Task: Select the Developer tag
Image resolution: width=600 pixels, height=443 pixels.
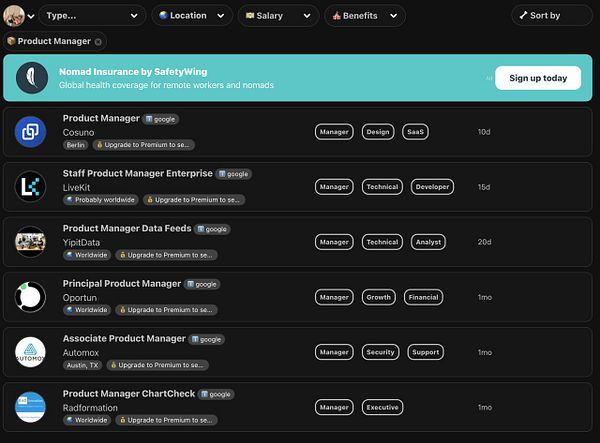Action: [x=432, y=187]
